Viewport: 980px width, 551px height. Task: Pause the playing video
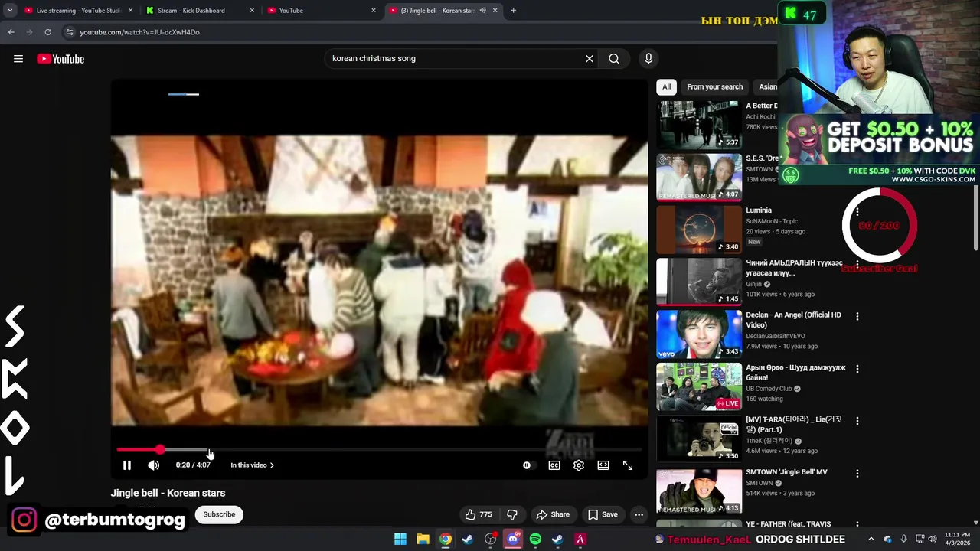[x=127, y=465]
